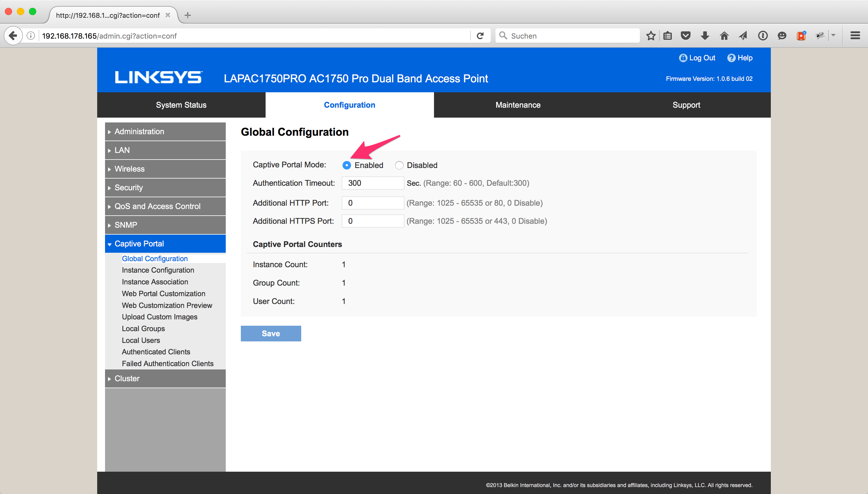Screen dimensions: 868x494
Task: Click the User Count value
Action: (x=343, y=301)
